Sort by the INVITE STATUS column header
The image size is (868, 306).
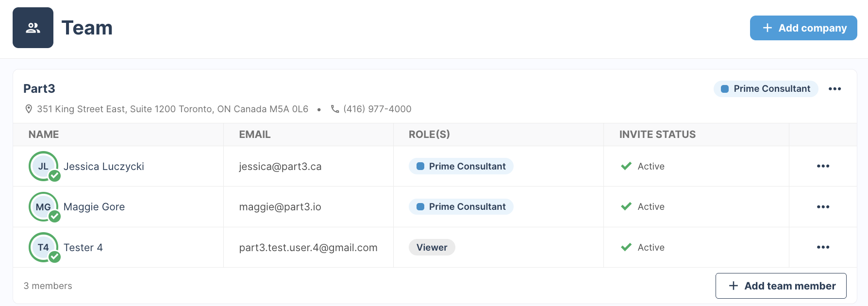657,135
